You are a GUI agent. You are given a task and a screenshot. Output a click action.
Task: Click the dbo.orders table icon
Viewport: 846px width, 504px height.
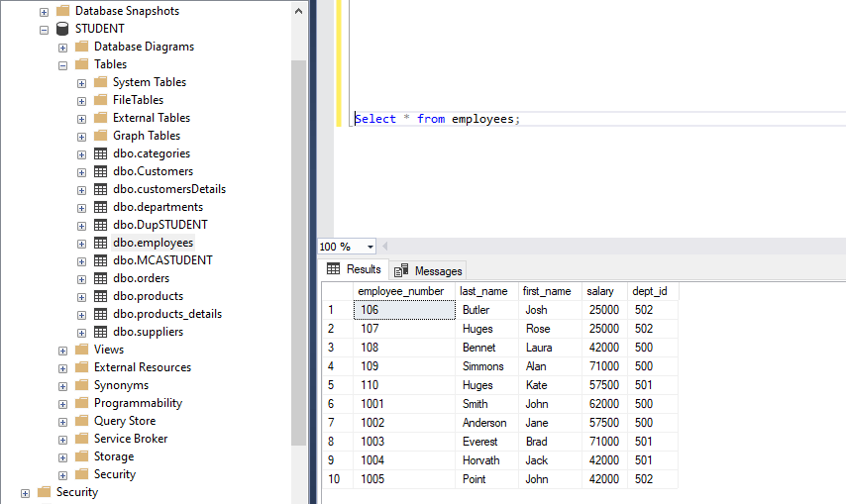point(100,278)
